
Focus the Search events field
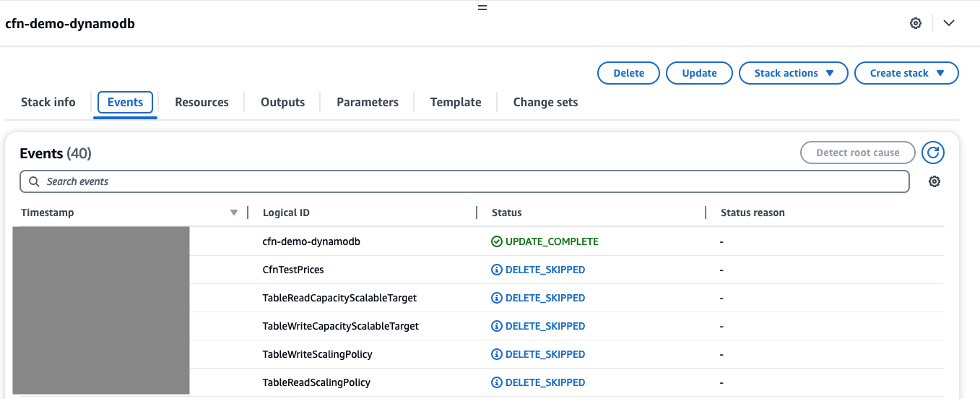[464, 181]
